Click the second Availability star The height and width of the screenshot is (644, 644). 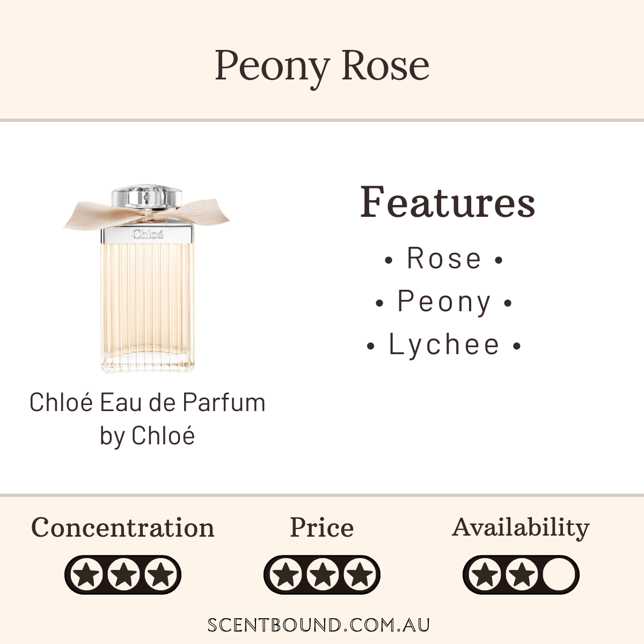521,575
